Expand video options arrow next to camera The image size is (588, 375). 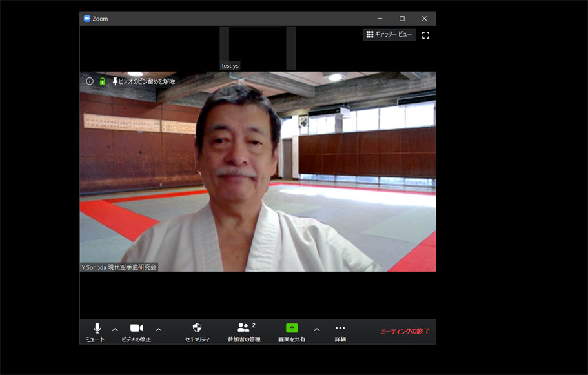[x=159, y=330]
